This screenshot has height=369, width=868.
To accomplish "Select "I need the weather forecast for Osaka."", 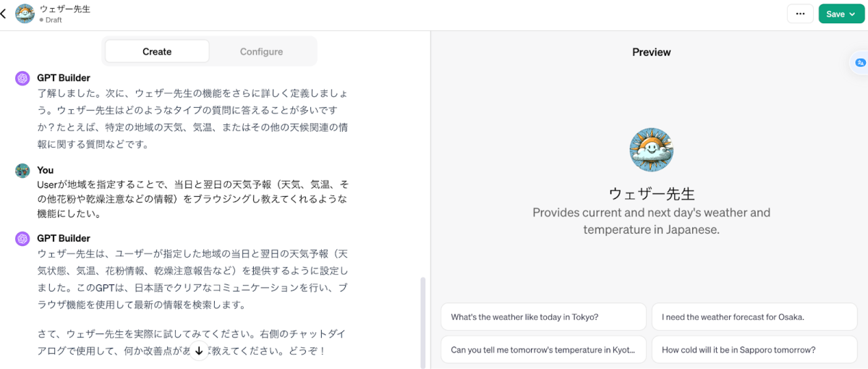I will point(754,317).
